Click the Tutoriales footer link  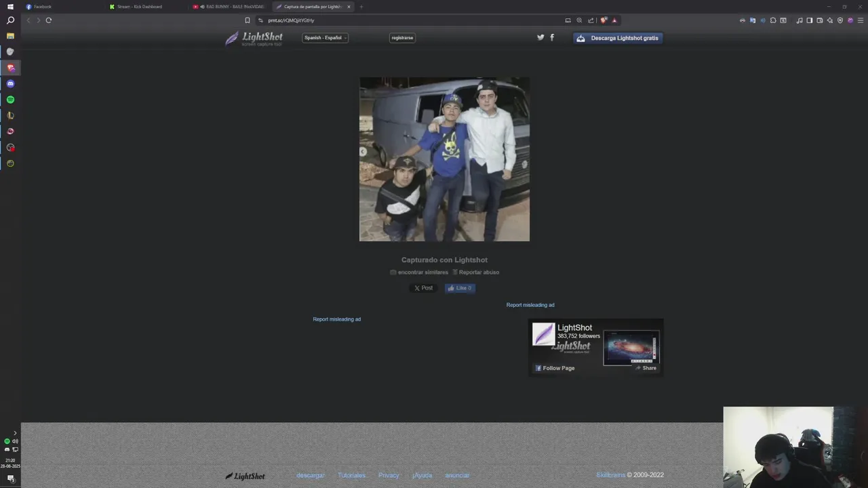point(351,475)
